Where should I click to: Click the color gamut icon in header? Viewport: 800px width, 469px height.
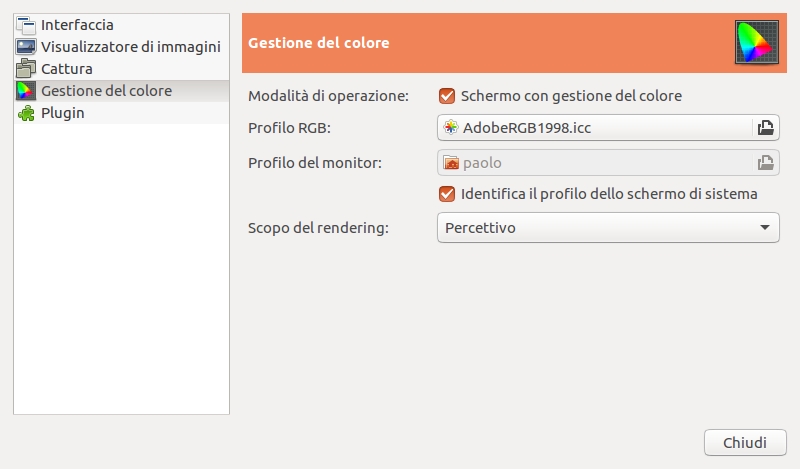[757, 42]
